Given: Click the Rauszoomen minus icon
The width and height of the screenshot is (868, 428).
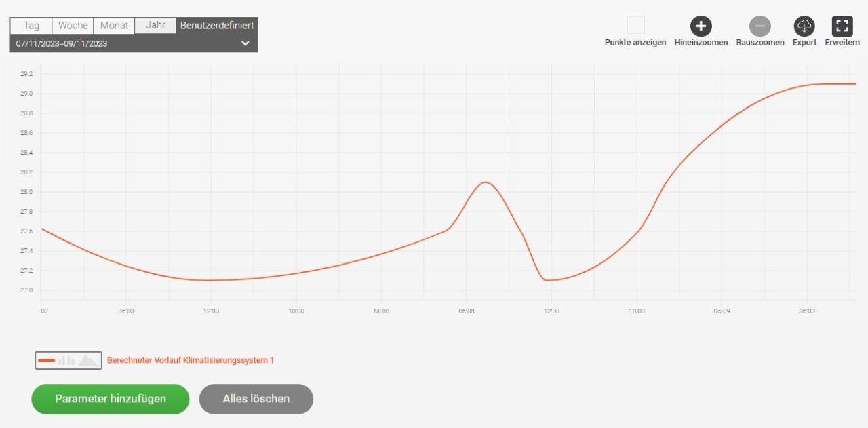Looking at the screenshot, I should click(x=759, y=26).
